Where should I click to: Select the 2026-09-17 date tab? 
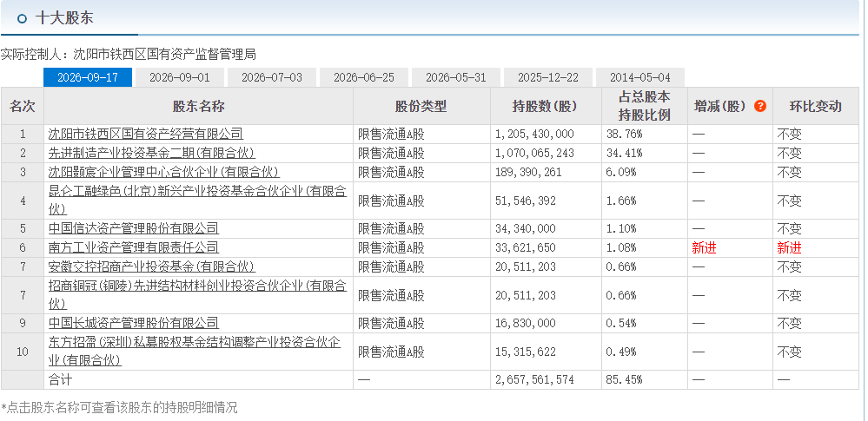(x=88, y=77)
